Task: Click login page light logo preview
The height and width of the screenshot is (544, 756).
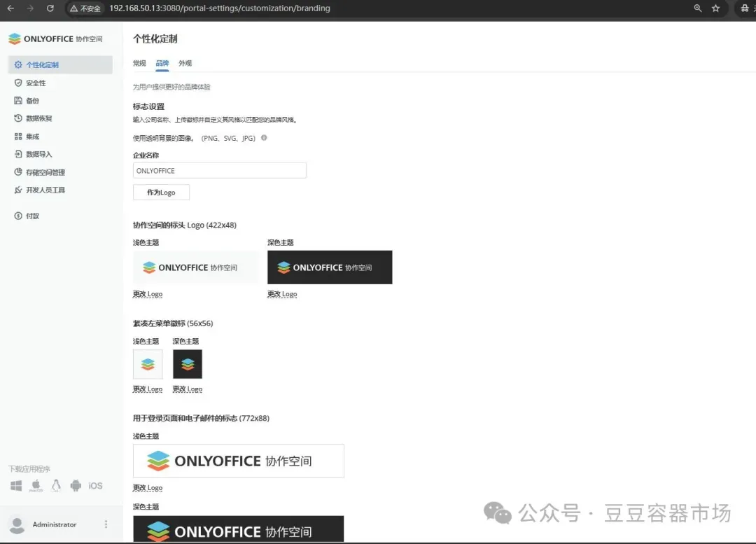Action: [239, 461]
